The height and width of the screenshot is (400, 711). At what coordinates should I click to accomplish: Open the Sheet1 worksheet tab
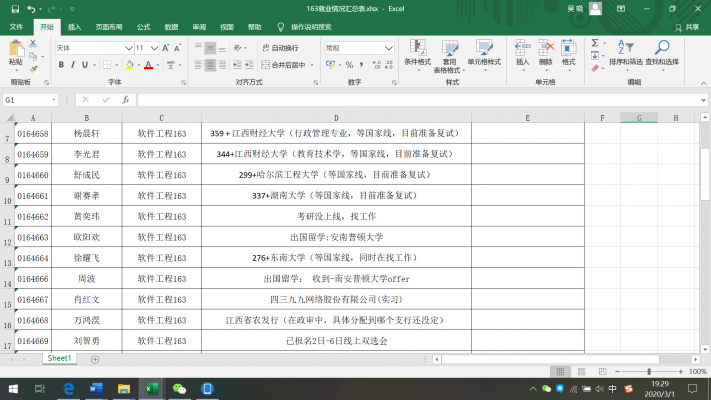[x=59, y=358]
